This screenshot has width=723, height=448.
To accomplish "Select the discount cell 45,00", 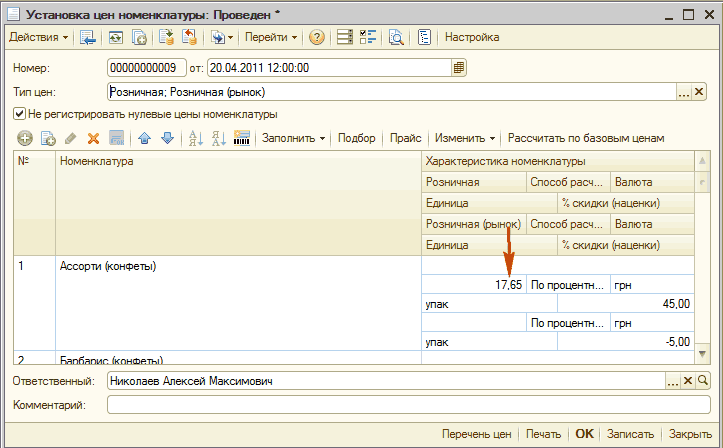I will tap(626, 304).
